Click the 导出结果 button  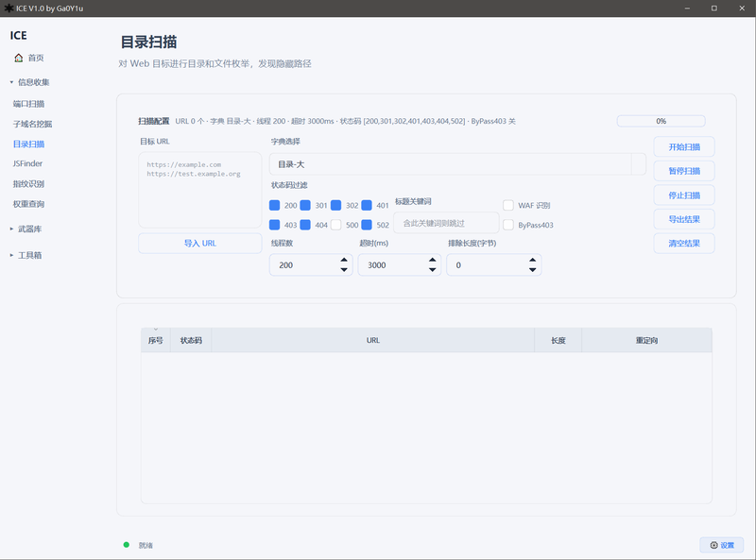coord(683,219)
